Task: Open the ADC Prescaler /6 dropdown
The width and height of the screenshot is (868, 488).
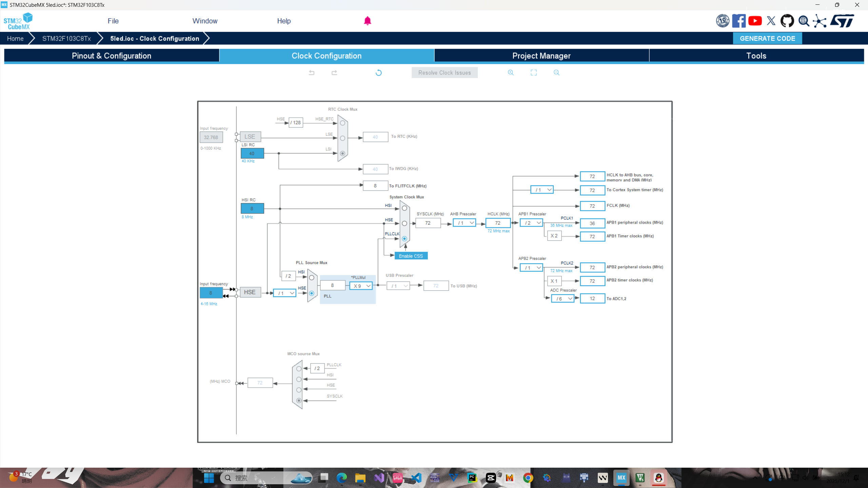Action: (x=563, y=299)
